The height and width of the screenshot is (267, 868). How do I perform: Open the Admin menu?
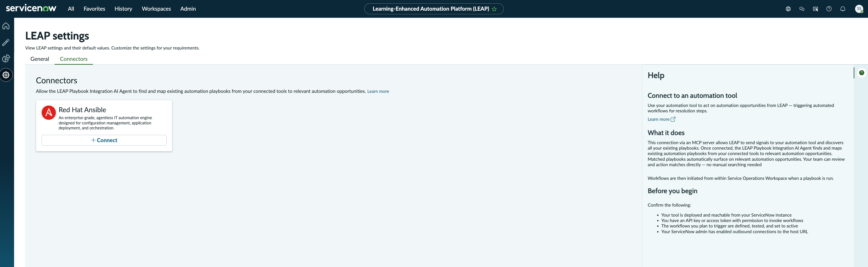(188, 9)
